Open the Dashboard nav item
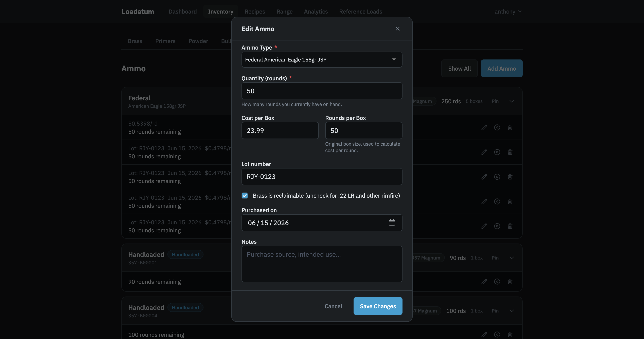The image size is (644, 339). click(x=182, y=12)
